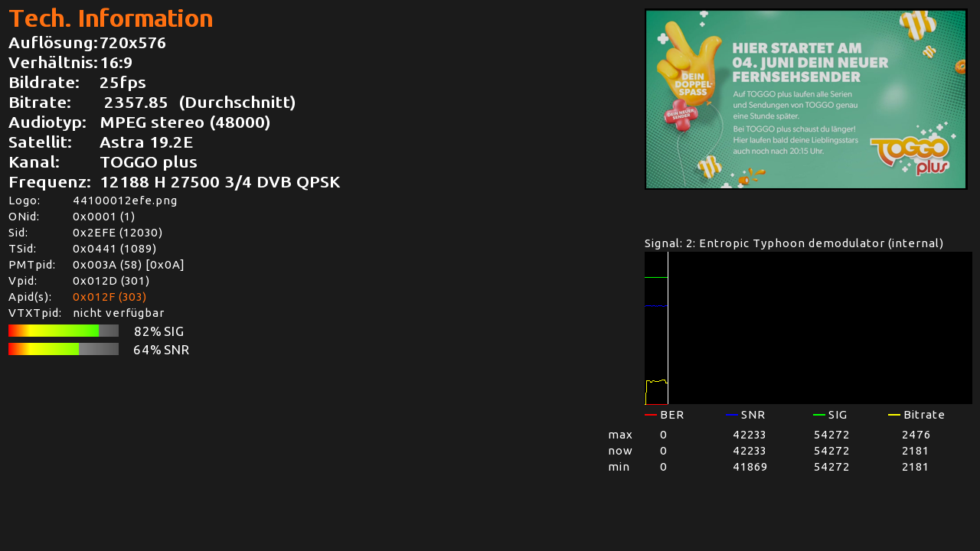Click the Entropic Typhoon demodulator signal label
This screenshot has width=980, height=551.
point(794,243)
